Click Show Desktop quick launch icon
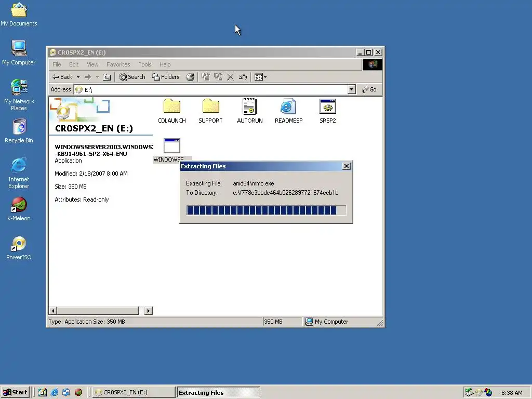The height and width of the screenshot is (399, 532). [x=43, y=392]
